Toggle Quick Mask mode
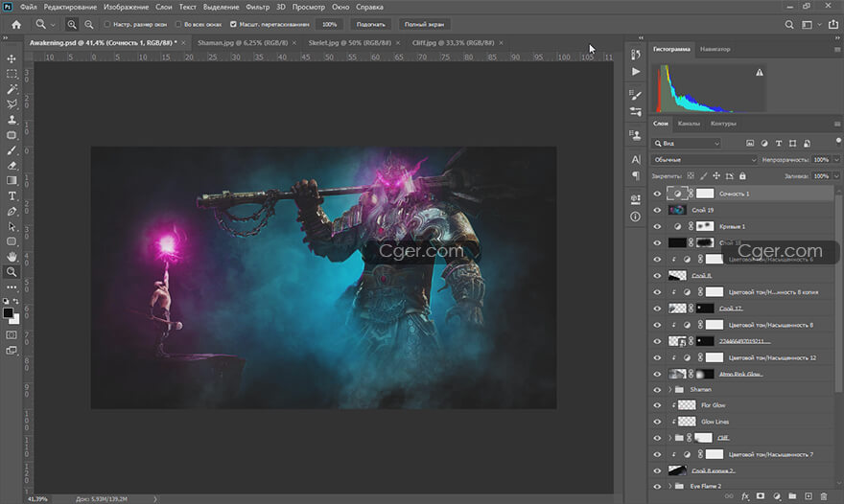 pos(12,335)
